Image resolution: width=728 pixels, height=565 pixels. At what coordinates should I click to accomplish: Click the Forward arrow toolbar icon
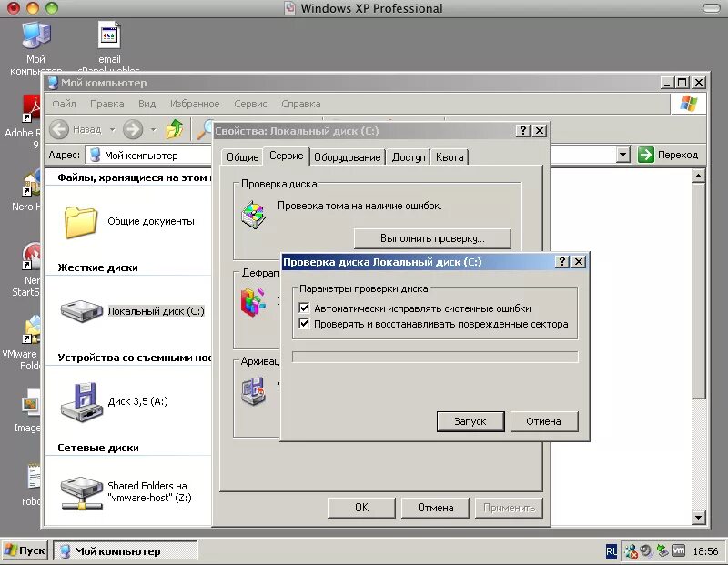coord(133,129)
